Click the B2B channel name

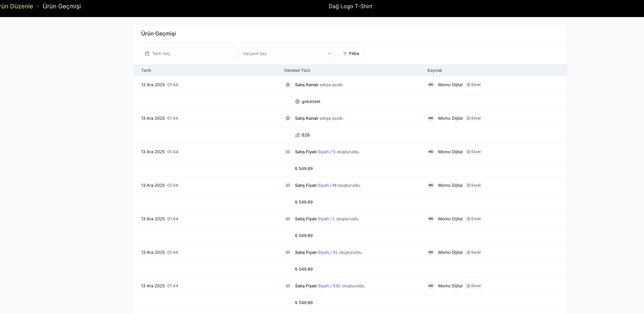[x=306, y=135]
